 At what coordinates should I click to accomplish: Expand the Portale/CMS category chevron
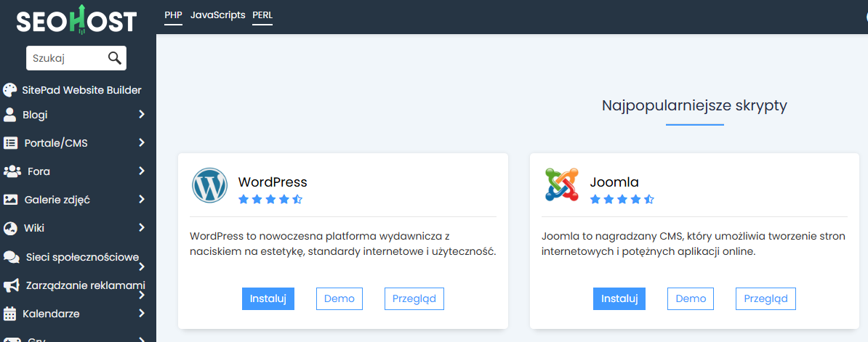142,142
